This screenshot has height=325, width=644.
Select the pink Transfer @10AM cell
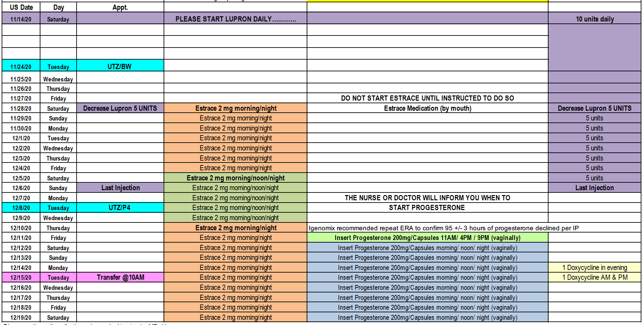tap(120, 277)
